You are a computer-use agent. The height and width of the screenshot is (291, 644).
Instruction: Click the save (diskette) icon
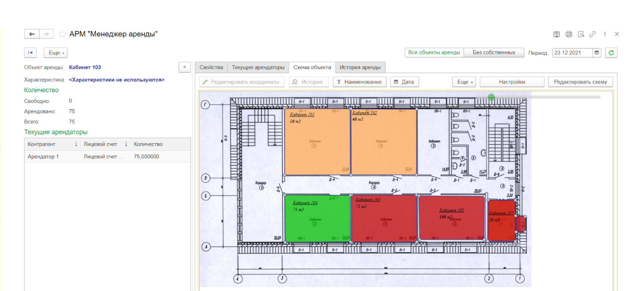[x=556, y=34]
